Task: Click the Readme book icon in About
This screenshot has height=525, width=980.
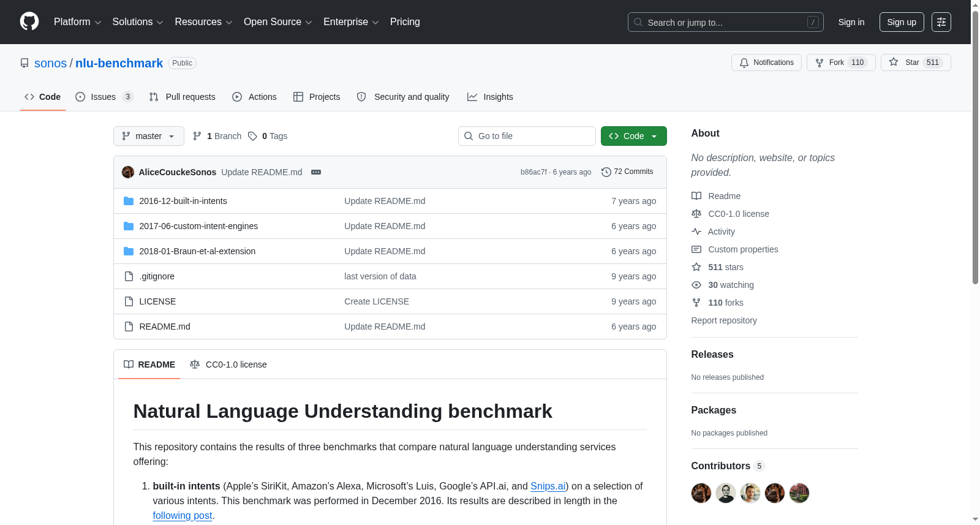Action: pyautogui.click(x=696, y=196)
